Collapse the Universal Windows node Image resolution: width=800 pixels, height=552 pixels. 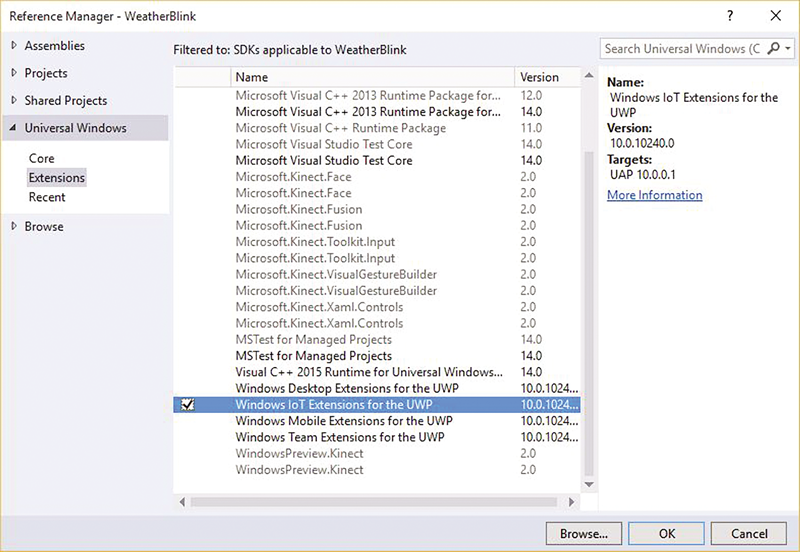[x=13, y=128]
